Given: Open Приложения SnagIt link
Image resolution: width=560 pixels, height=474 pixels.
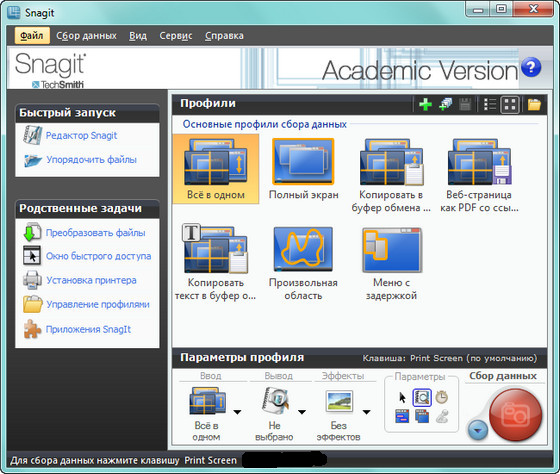Looking at the screenshot, I should coord(88,329).
